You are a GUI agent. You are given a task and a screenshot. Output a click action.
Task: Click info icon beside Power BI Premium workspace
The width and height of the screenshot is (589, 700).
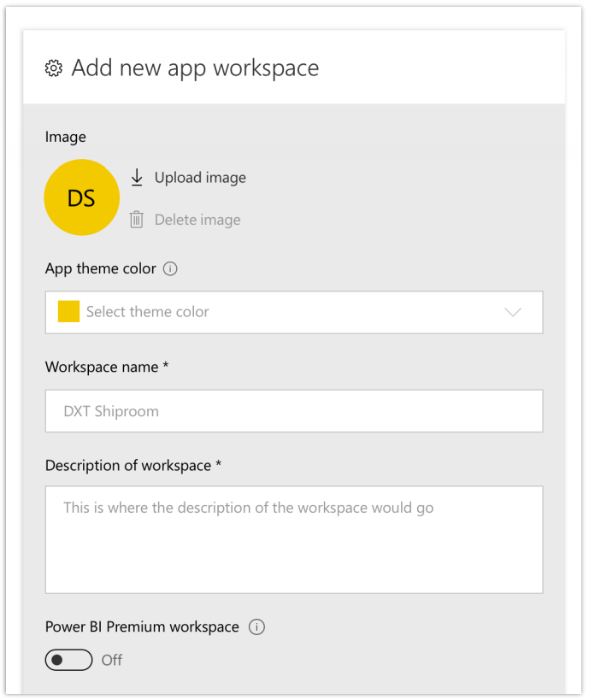click(x=256, y=626)
